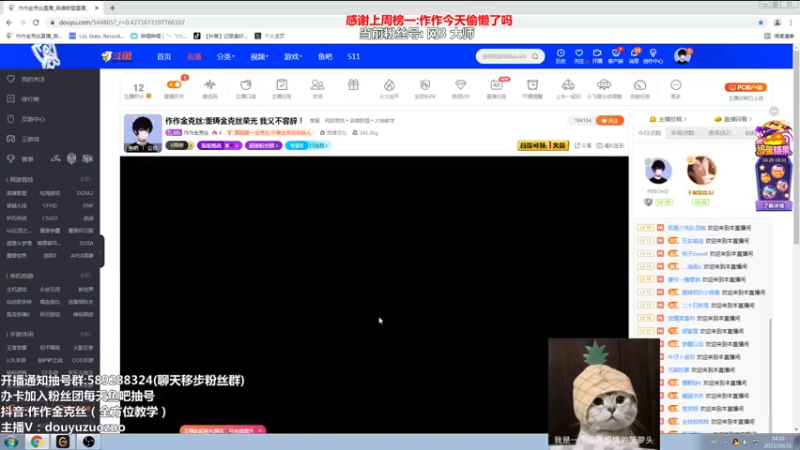
Task: Select the Nobles (贵宾) tab
Action: tap(719, 133)
